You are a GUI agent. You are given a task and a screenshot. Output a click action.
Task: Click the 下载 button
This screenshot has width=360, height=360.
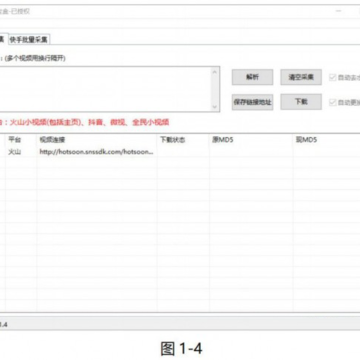click(301, 102)
